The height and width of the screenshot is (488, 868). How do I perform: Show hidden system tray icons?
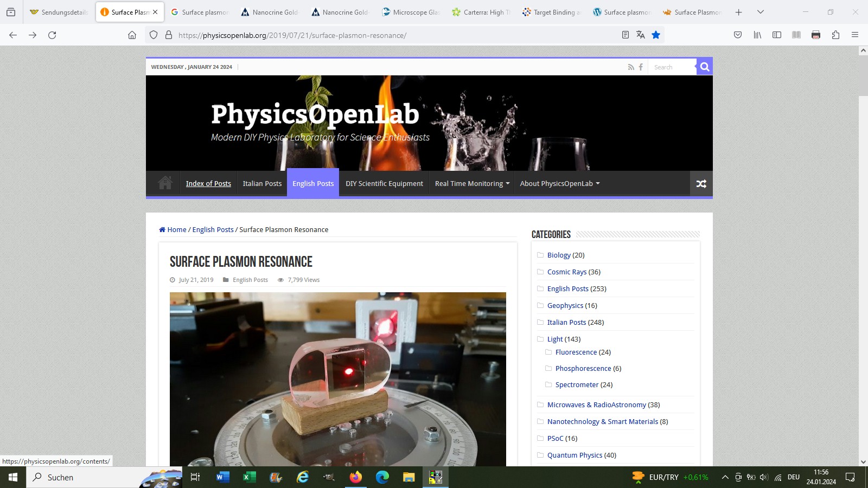pos(725,477)
